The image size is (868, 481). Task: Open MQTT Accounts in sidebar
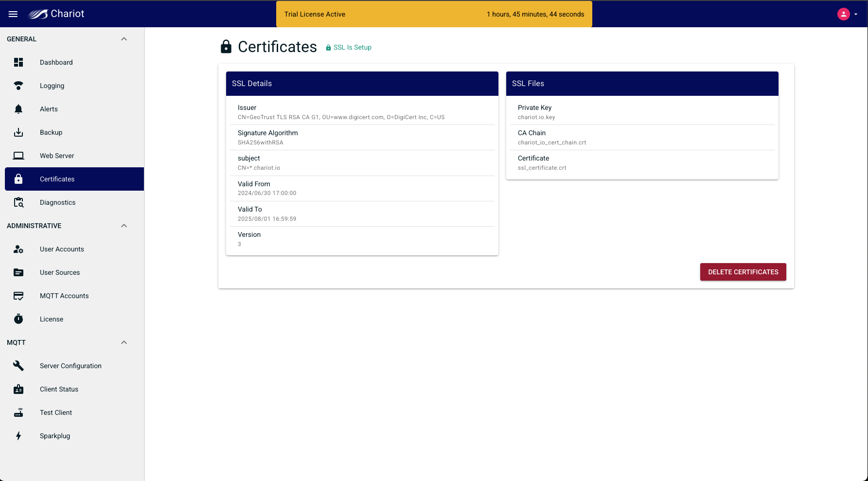pyautogui.click(x=64, y=296)
